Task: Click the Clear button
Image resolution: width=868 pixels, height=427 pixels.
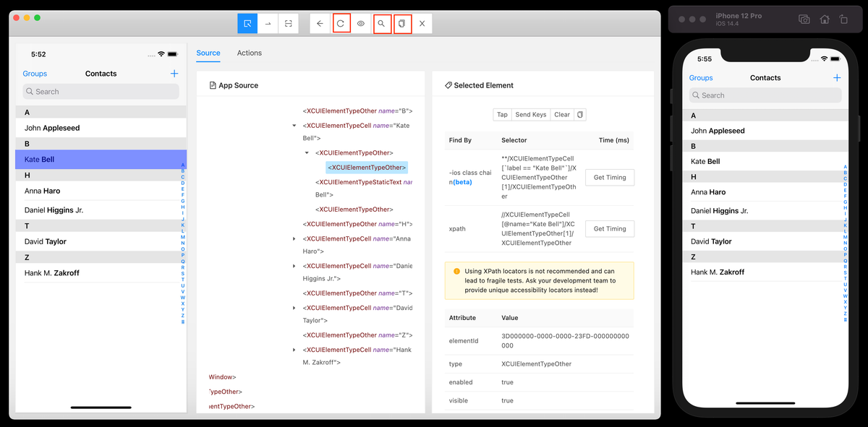Action: [x=562, y=114]
